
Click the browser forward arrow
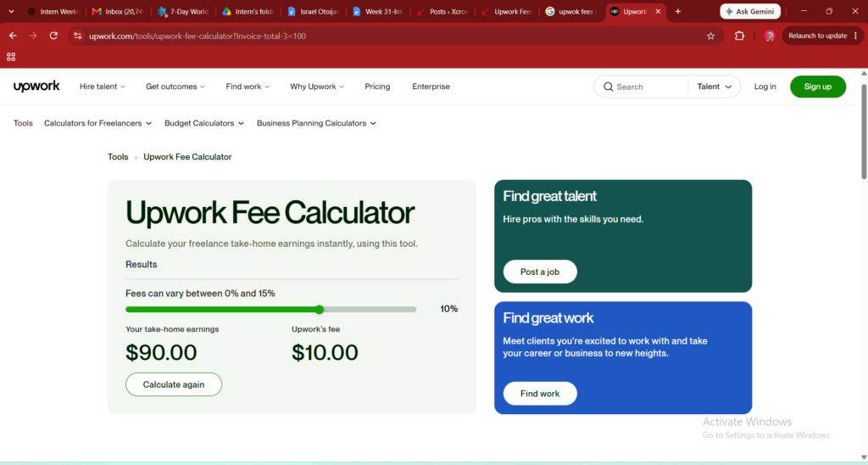pos(33,36)
